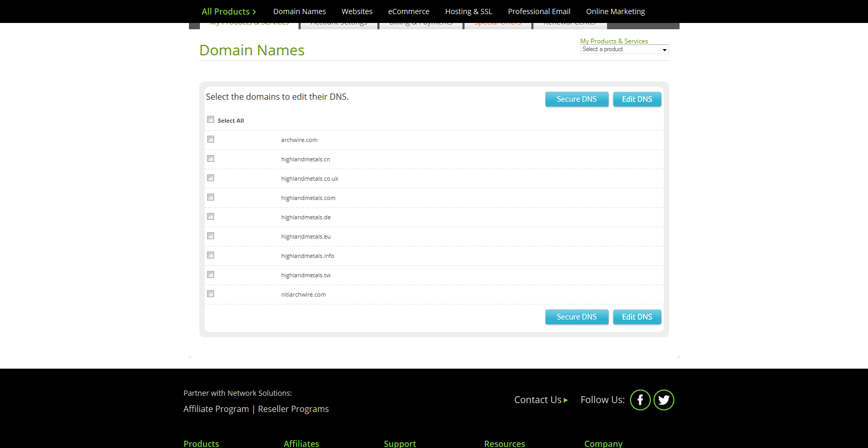
Task: Open the eCommerce menu
Action: pyautogui.click(x=409, y=11)
